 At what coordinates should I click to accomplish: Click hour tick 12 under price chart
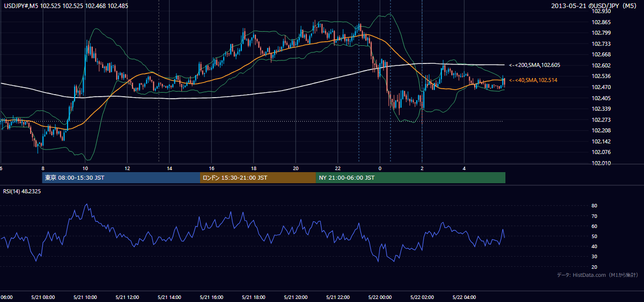tap(127, 168)
